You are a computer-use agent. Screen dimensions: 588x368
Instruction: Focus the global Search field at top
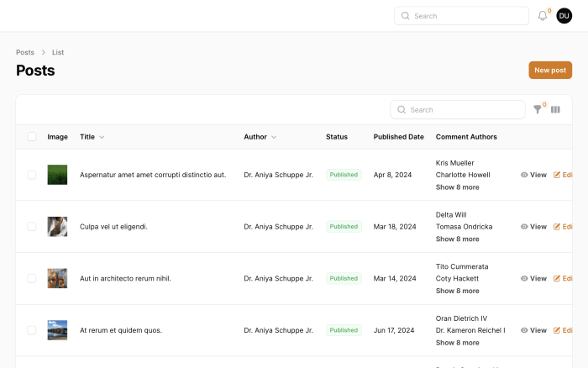click(461, 16)
